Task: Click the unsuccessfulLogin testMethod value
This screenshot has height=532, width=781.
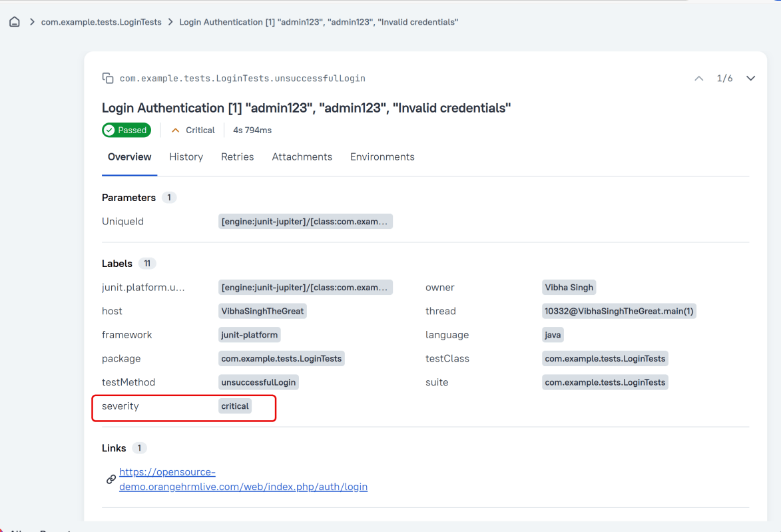Action: click(x=258, y=382)
